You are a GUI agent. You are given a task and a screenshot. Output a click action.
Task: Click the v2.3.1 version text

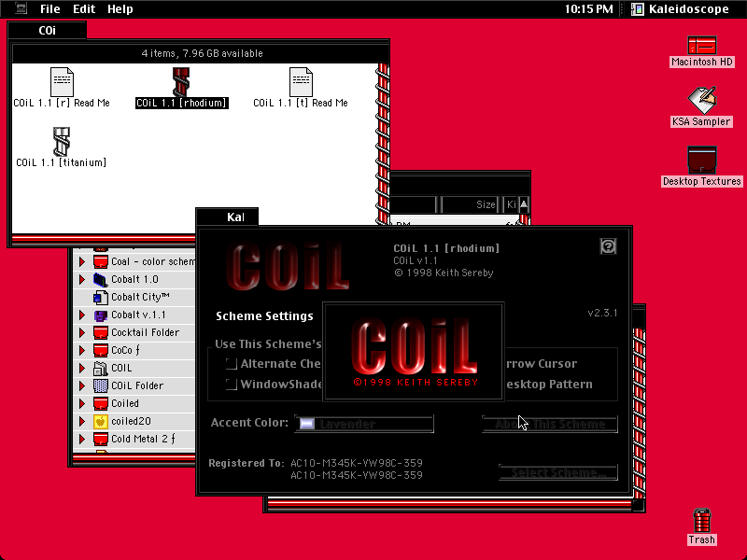point(602,313)
